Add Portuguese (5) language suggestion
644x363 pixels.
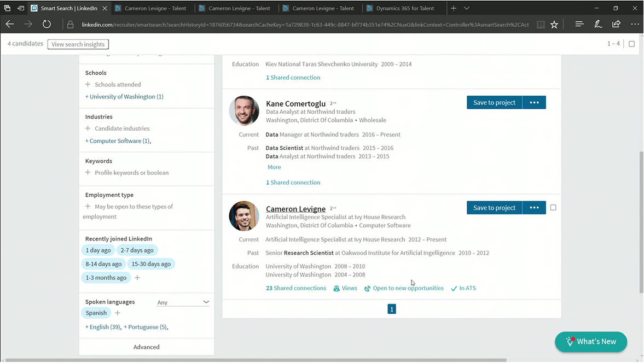[145, 327]
